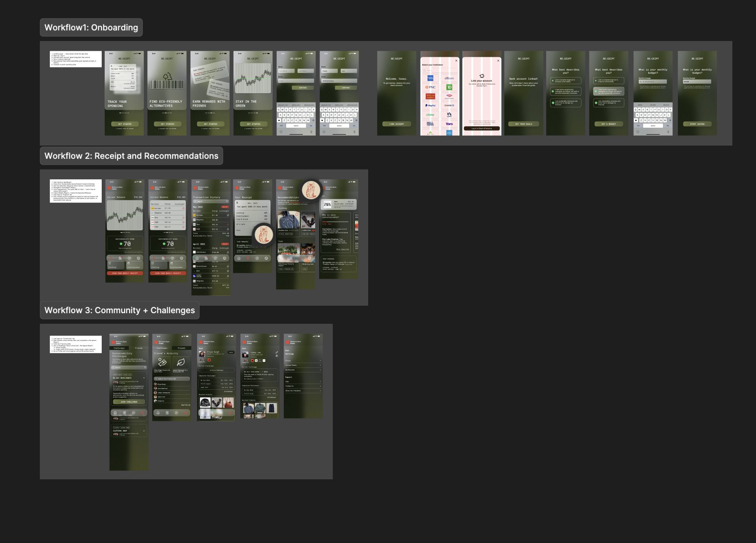Viewport: 756px width, 543px height.
Task: Click page dots under first dashboard chart
Action: (125, 232)
